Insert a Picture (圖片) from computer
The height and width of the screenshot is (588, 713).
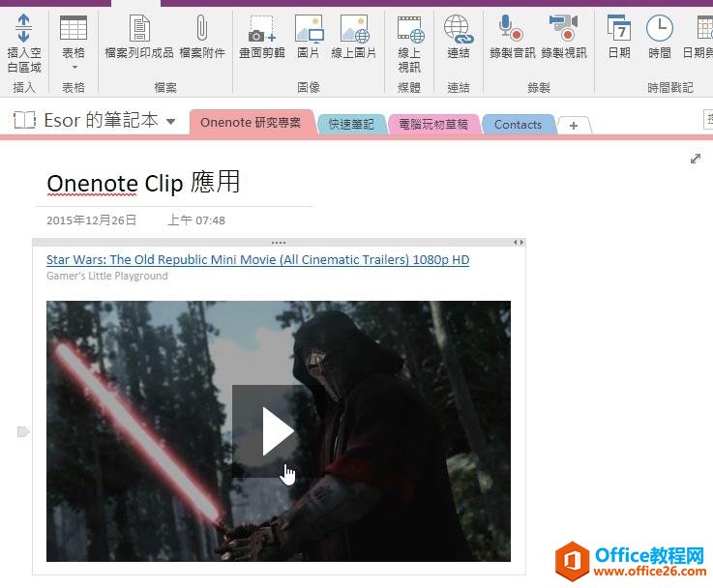(x=309, y=38)
